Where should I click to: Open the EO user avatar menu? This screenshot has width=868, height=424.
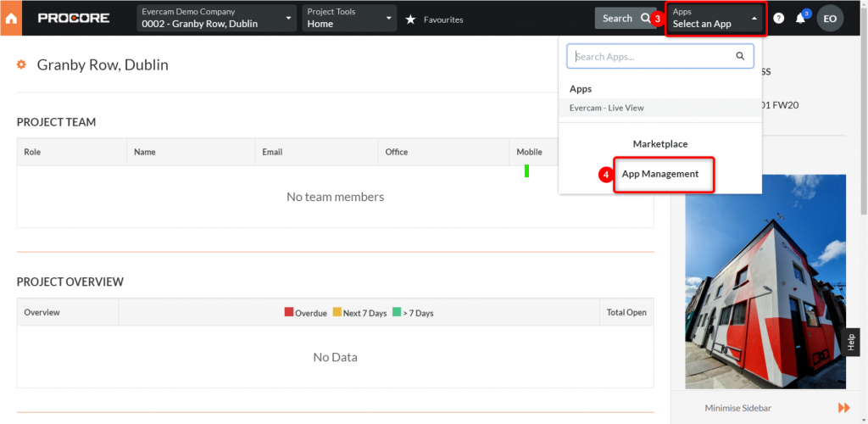pyautogui.click(x=830, y=19)
